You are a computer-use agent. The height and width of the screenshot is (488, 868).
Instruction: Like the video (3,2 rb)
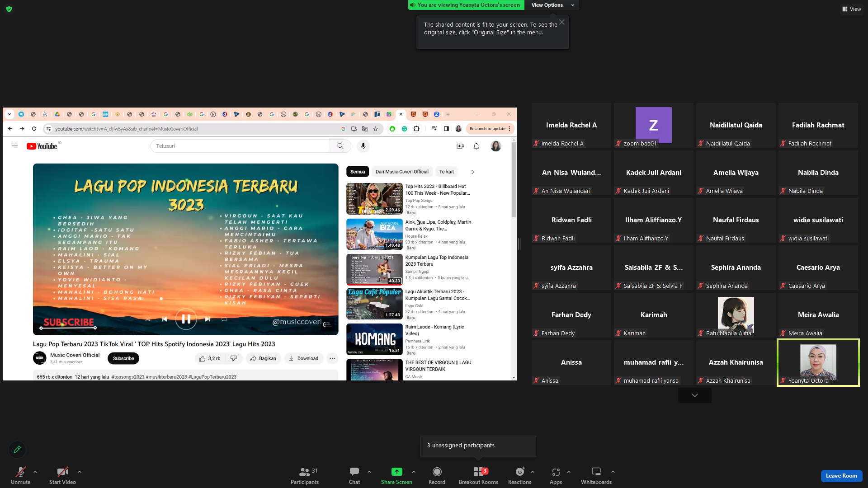pyautogui.click(x=210, y=358)
